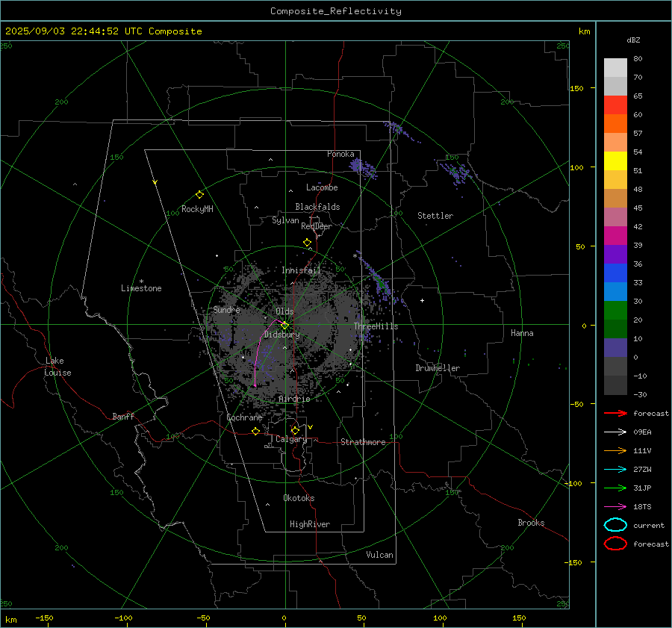This screenshot has width=672, height=628.
Task: Click the magenta storm track line end point
Action: point(255,386)
